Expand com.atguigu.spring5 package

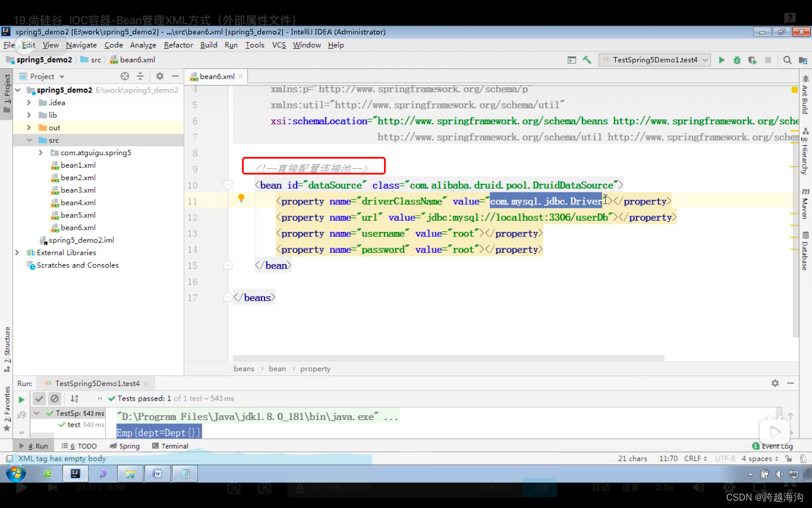click(41, 152)
